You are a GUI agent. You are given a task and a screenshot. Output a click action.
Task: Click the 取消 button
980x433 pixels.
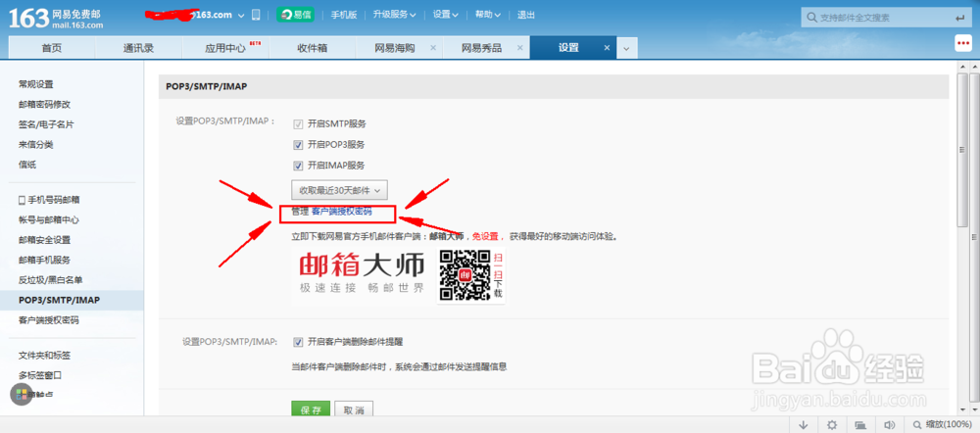[x=354, y=409]
